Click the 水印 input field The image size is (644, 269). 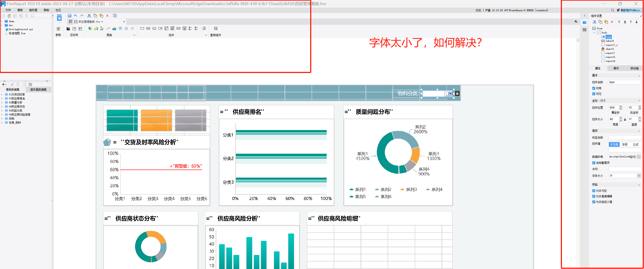coord(625,169)
